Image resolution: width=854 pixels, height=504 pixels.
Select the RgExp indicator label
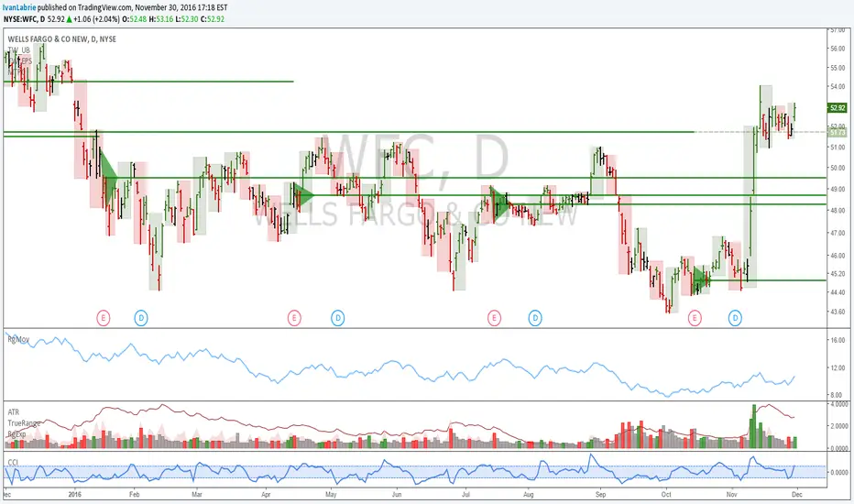coord(16,434)
